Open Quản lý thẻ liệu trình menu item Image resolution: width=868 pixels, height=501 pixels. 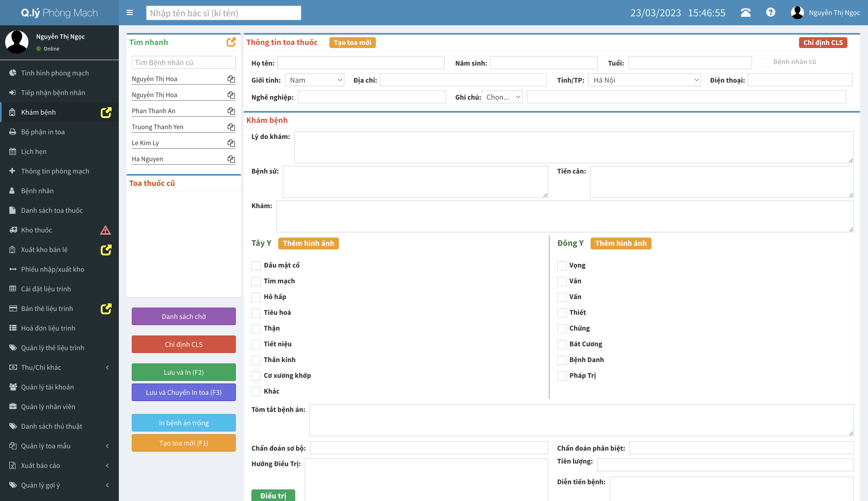click(x=59, y=348)
